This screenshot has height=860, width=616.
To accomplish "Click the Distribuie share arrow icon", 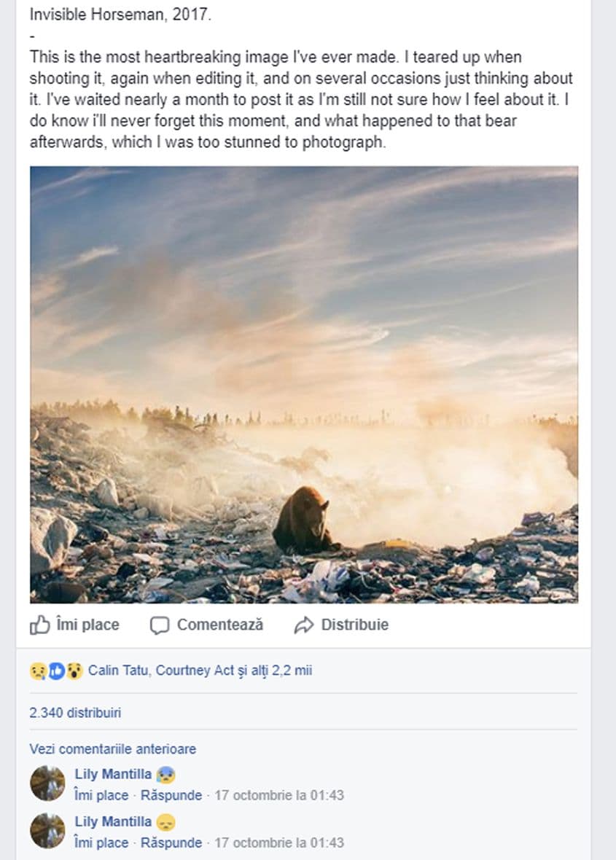I will [303, 625].
